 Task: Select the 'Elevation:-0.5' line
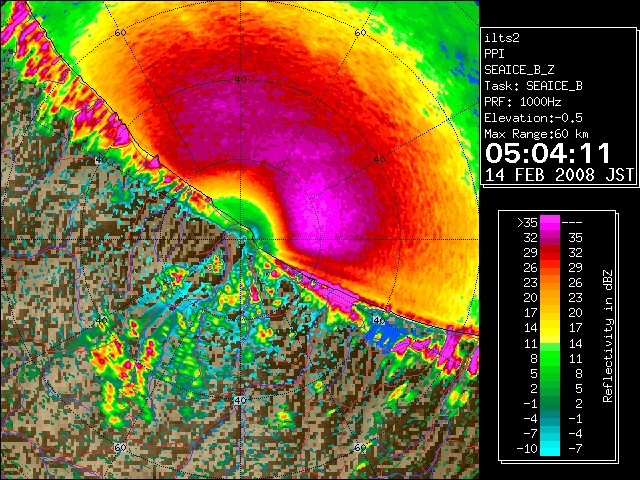(x=533, y=118)
